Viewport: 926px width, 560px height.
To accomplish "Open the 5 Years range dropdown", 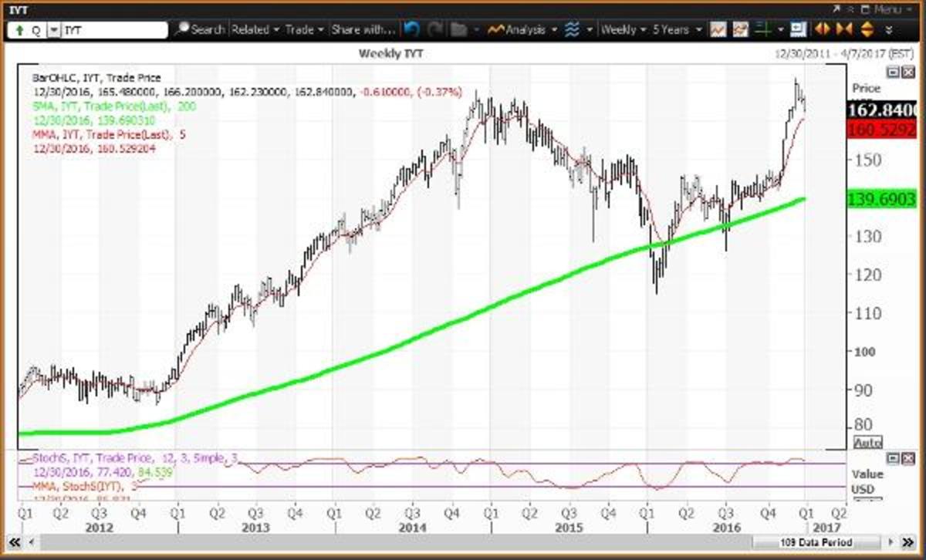I will point(677,29).
